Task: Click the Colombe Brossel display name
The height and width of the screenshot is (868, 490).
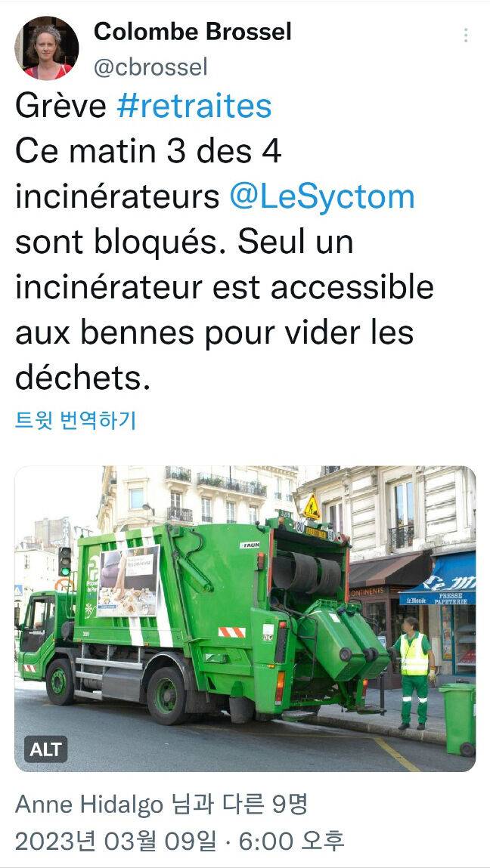Action: (192, 32)
